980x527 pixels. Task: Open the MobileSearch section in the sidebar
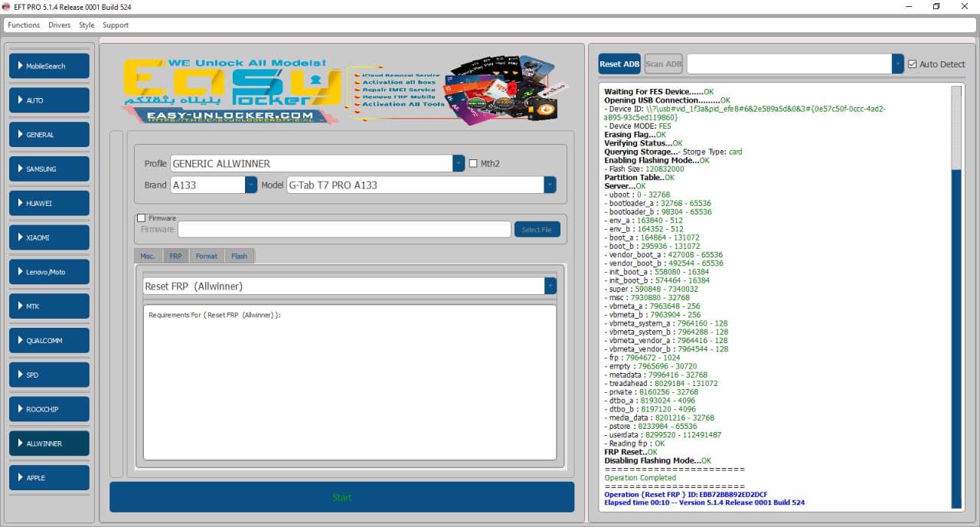pyautogui.click(x=49, y=66)
